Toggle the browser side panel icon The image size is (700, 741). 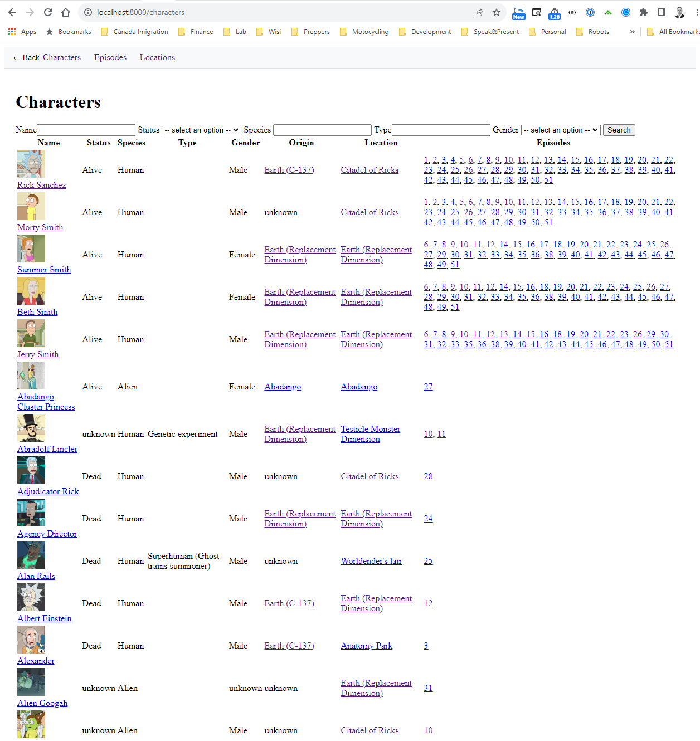pos(662,12)
